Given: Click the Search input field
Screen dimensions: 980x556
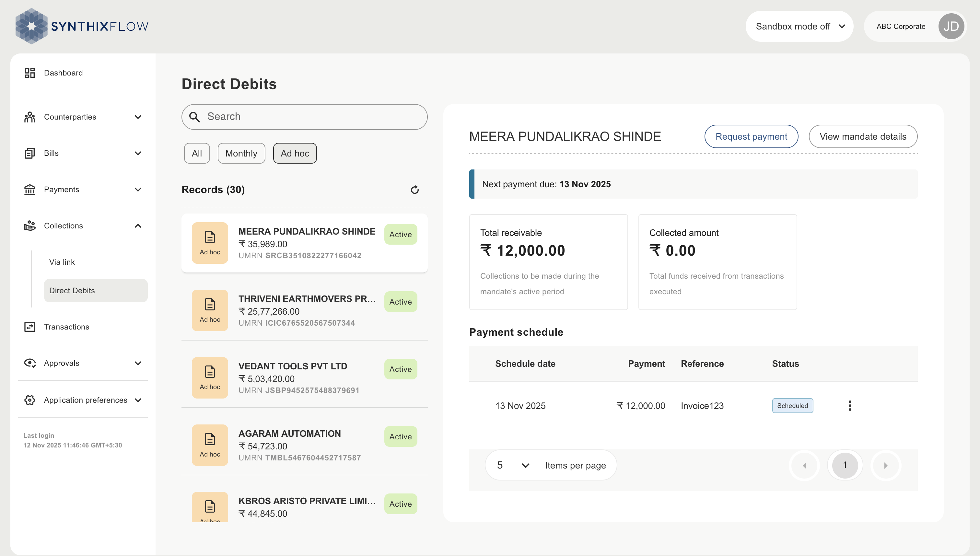Looking at the screenshot, I should [304, 117].
